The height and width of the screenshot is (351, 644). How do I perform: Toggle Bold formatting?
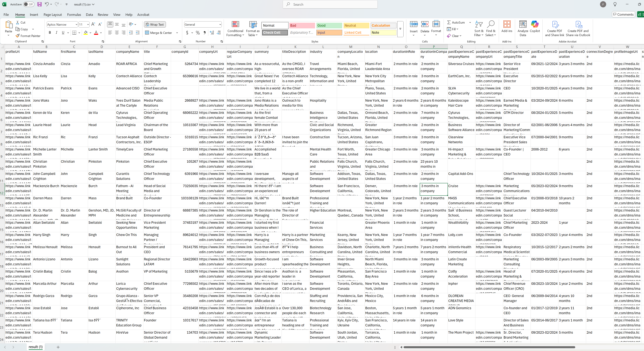[50, 33]
